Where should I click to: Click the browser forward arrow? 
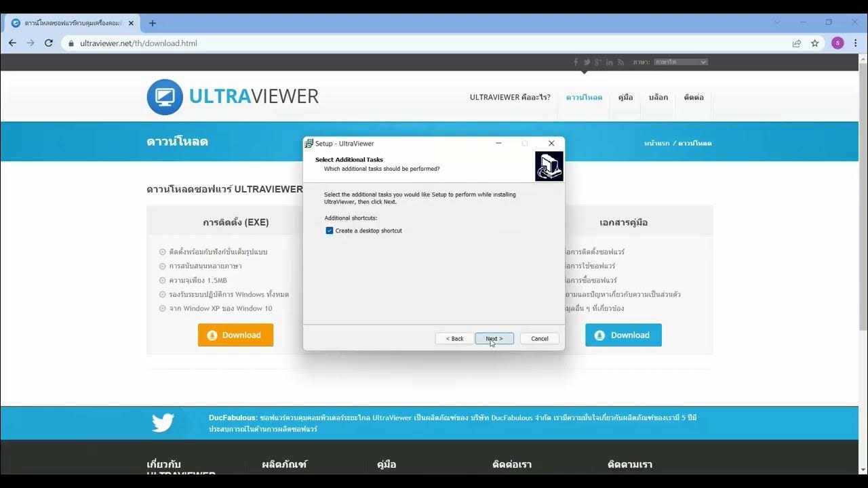pyautogui.click(x=31, y=43)
